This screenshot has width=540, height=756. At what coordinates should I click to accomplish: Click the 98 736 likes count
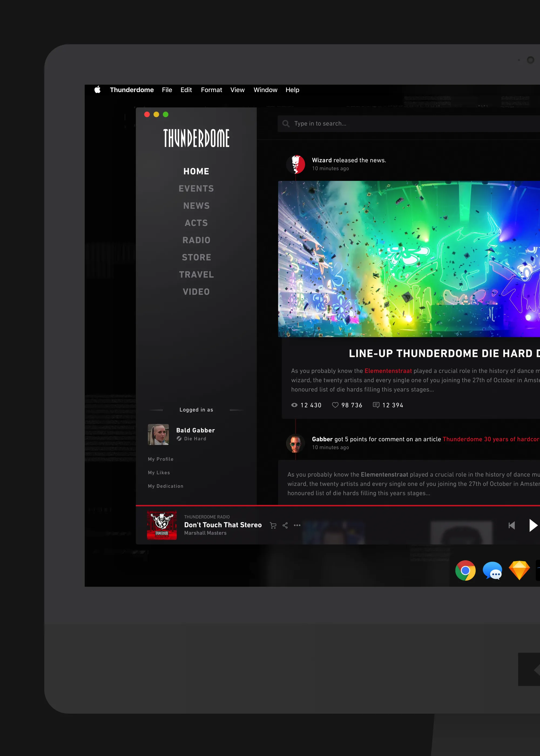point(352,405)
